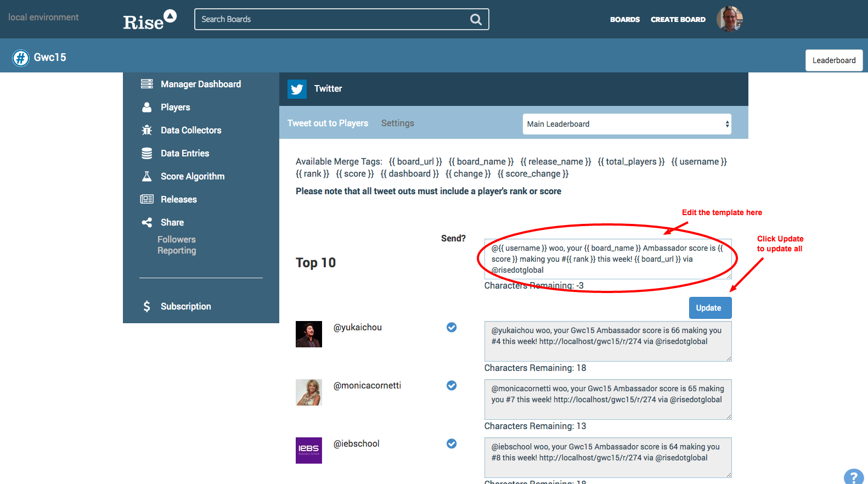Open the Main Leaderboard dropdown
Viewport: 868px width, 484px height.
pyautogui.click(x=627, y=124)
